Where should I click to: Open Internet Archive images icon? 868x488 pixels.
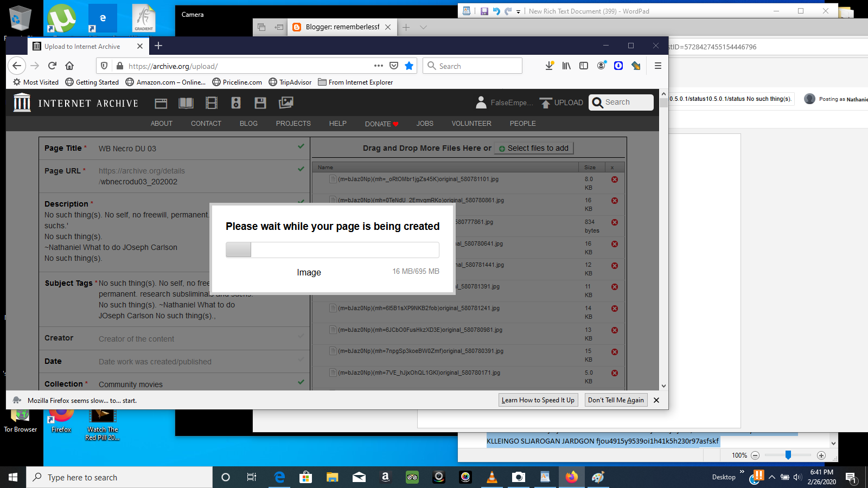[x=286, y=102]
